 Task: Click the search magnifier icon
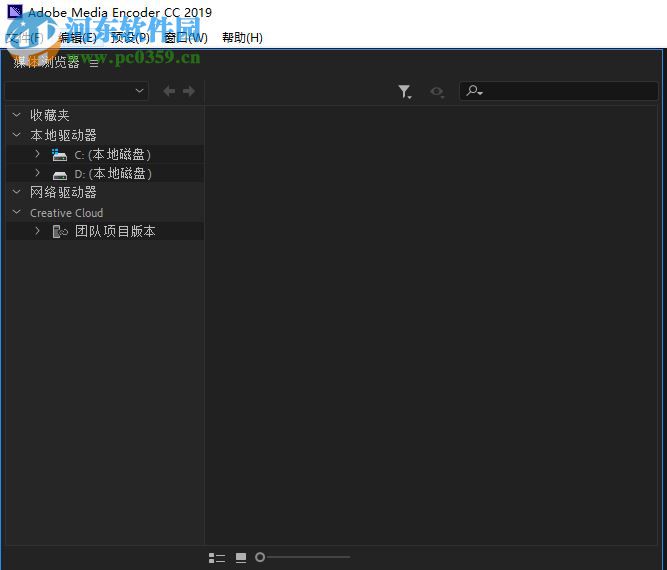(x=473, y=91)
